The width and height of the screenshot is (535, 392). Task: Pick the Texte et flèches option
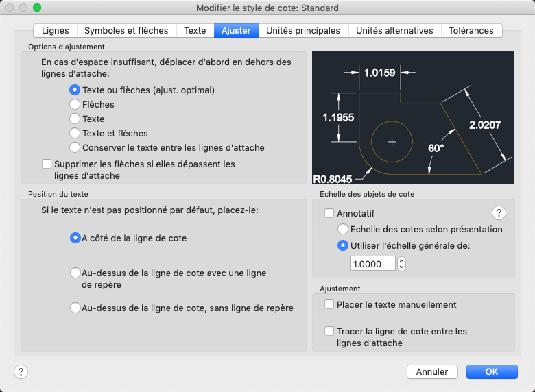pyautogui.click(x=75, y=133)
